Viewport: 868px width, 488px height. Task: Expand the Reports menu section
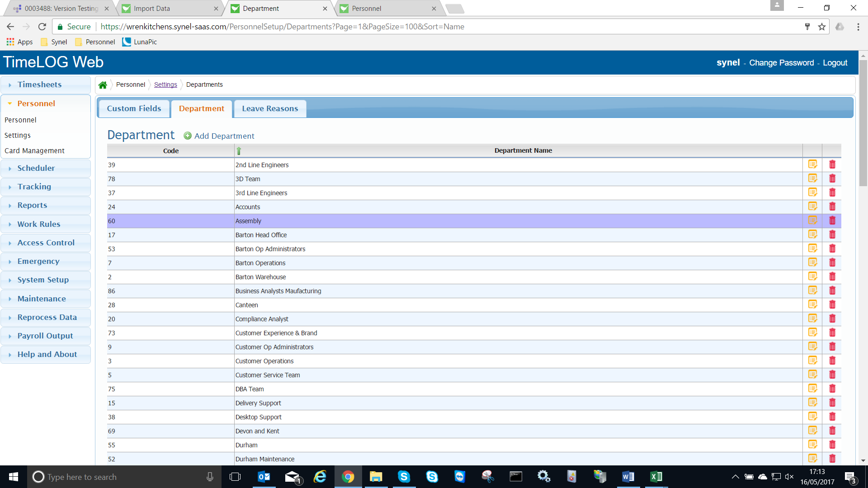[x=45, y=205]
